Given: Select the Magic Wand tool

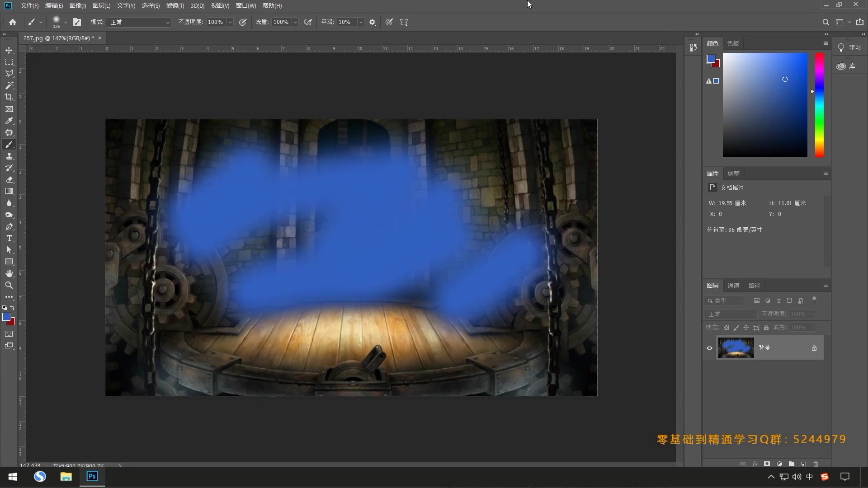Looking at the screenshot, I should pyautogui.click(x=9, y=85).
